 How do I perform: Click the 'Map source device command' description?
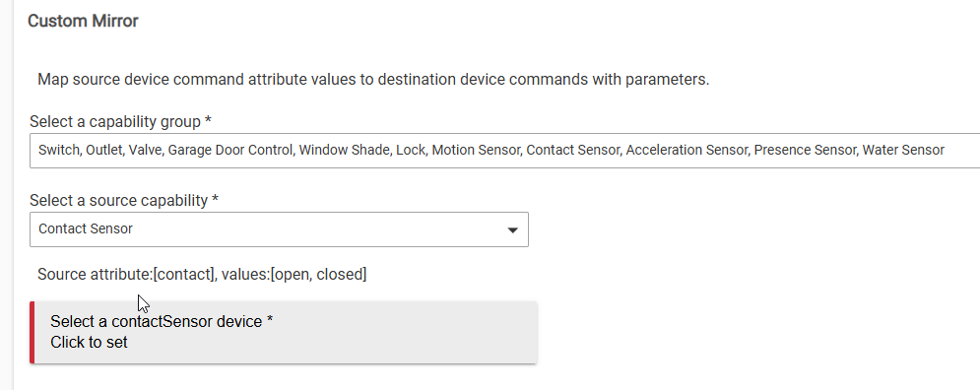point(373,80)
